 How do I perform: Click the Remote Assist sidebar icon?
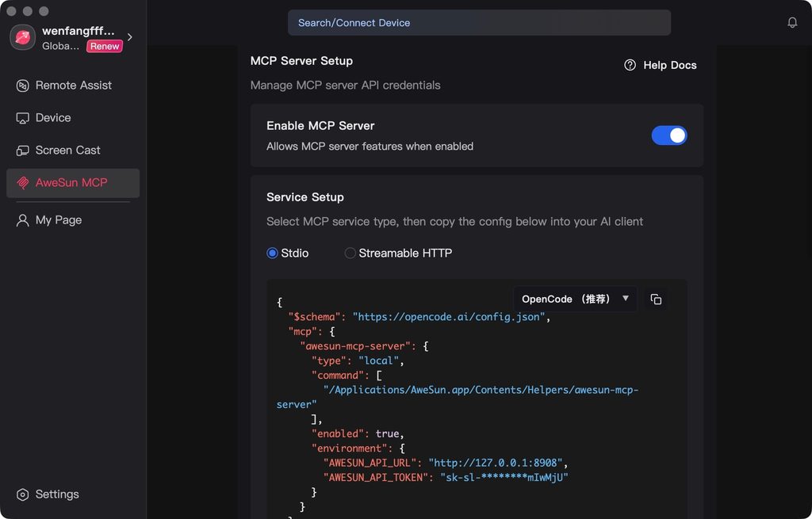coord(22,86)
